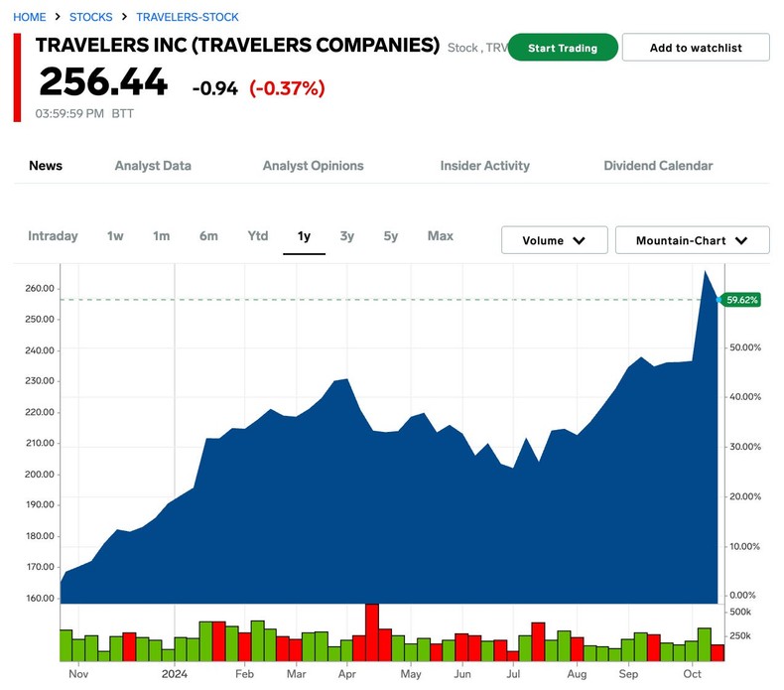Expand the Volume dropdown

pos(554,240)
